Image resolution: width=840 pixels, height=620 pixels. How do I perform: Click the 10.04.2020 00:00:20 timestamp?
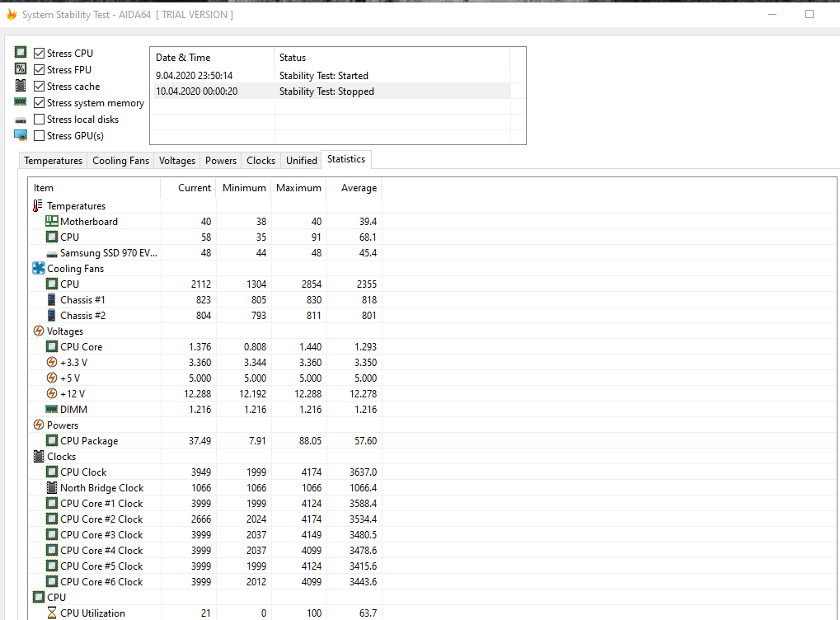pos(197,91)
